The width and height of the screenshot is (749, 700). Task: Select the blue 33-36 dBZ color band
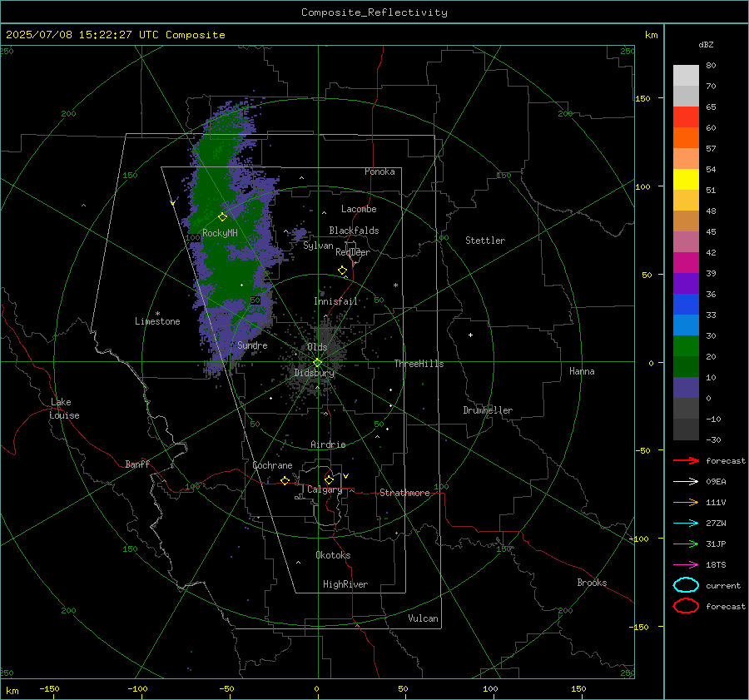point(686,304)
